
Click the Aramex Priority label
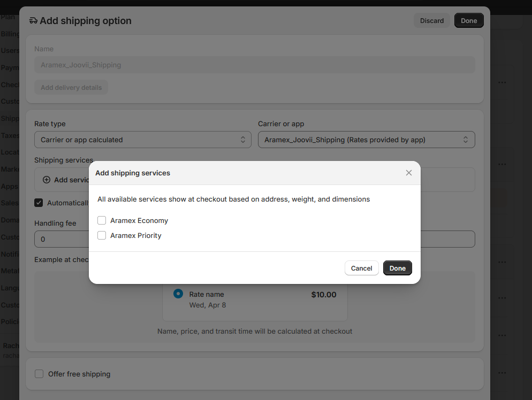pyautogui.click(x=136, y=236)
